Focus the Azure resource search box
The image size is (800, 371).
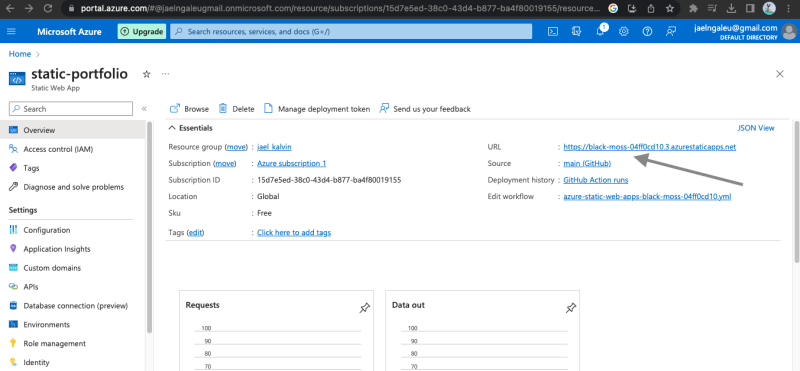pos(351,31)
